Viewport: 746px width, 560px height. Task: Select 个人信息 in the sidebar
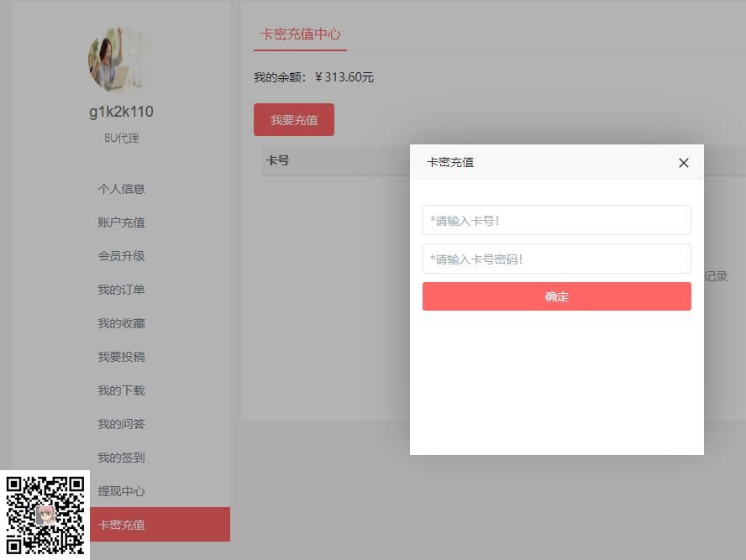(119, 189)
